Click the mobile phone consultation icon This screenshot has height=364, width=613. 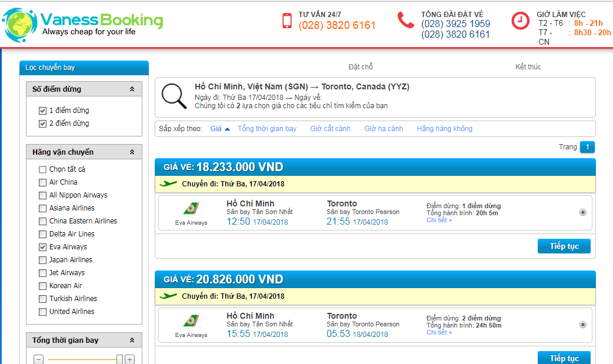pos(287,21)
